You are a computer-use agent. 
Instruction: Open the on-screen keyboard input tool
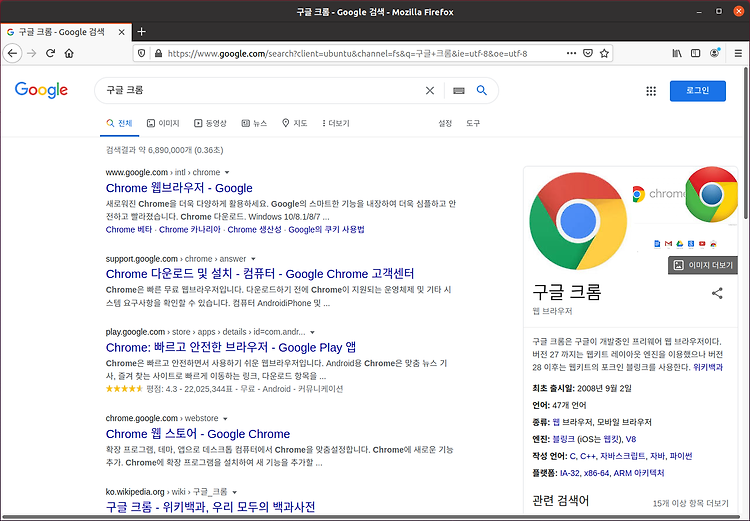tap(459, 90)
